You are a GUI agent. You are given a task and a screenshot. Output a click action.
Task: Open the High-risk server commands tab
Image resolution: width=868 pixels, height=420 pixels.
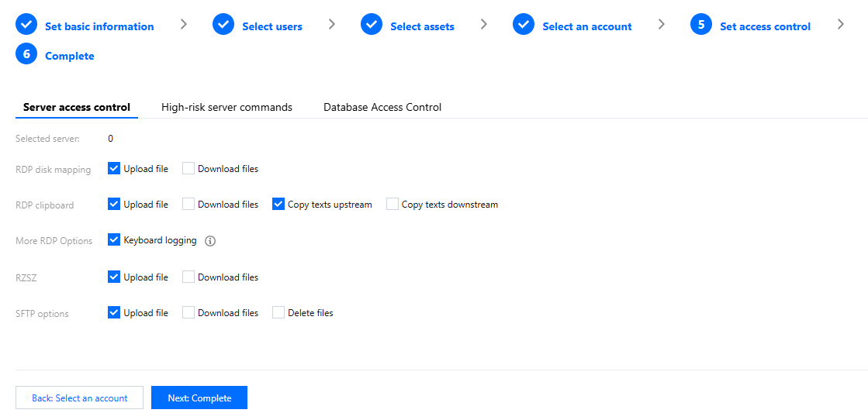tap(227, 108)
